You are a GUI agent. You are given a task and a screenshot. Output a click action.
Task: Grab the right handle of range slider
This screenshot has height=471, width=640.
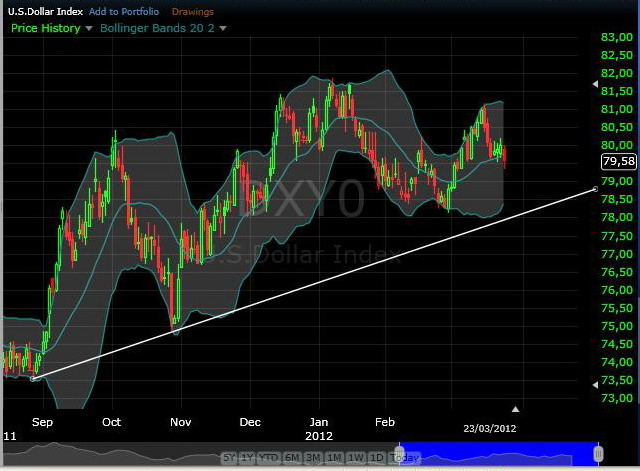point(598,453)
